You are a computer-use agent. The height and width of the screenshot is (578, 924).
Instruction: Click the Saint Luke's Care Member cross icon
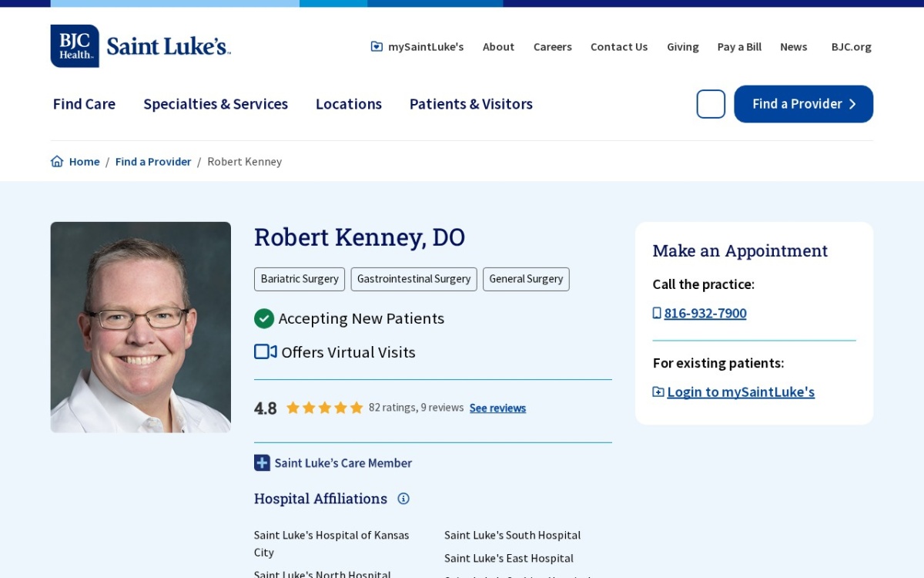tap(262, 462)
